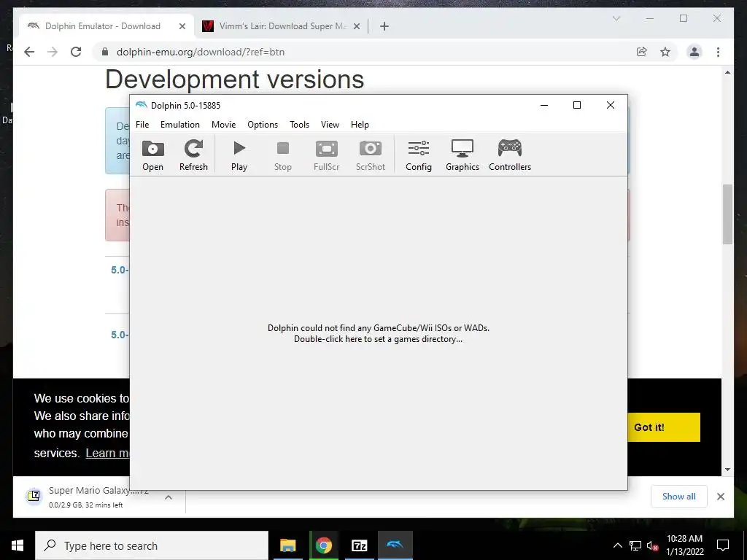Open the Emulation menu
The image size is (747, 560).
(x=180, y=124)
